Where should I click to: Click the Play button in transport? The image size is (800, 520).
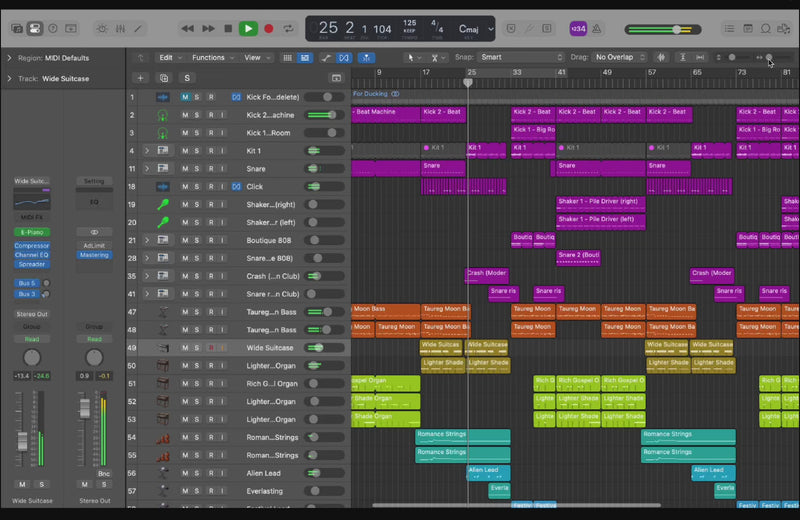tap(248, 29)
